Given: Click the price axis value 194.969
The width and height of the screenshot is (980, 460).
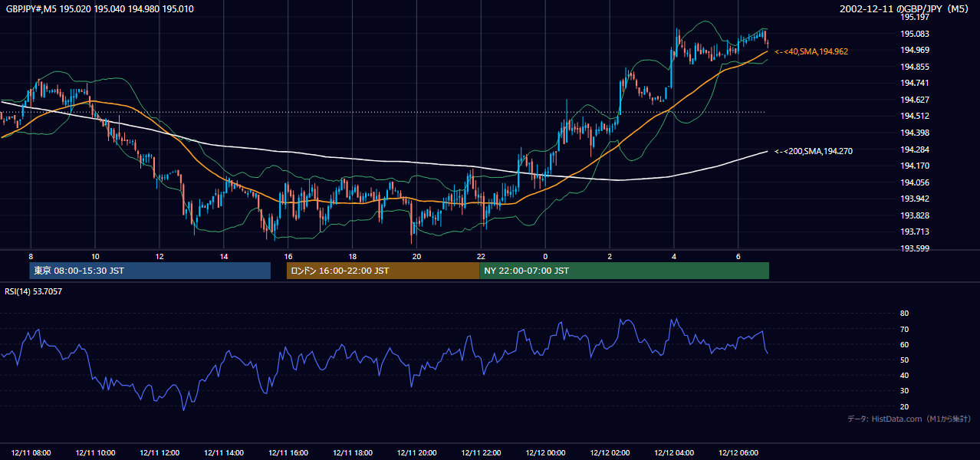Looking at the screenshot, I should pyautogui.click(x=914, y=50).
